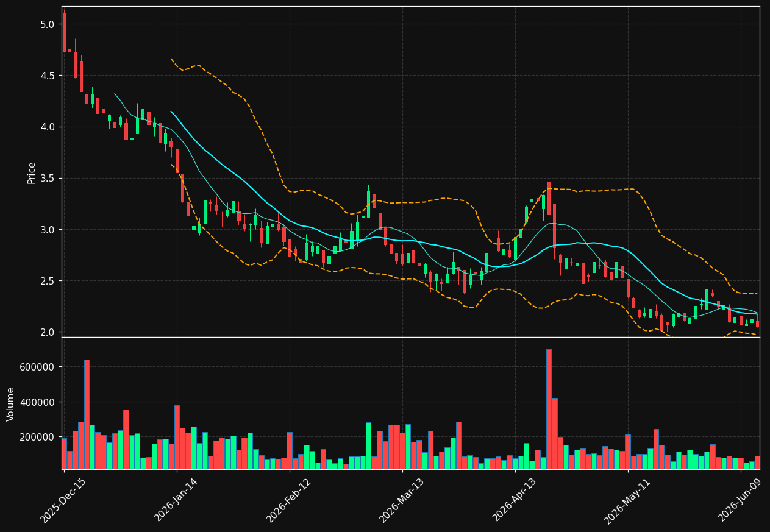Viewport: 770px width, 532px height.
Task: Click the first red candlestick near 5.0
Action: (x=64, y=32)
